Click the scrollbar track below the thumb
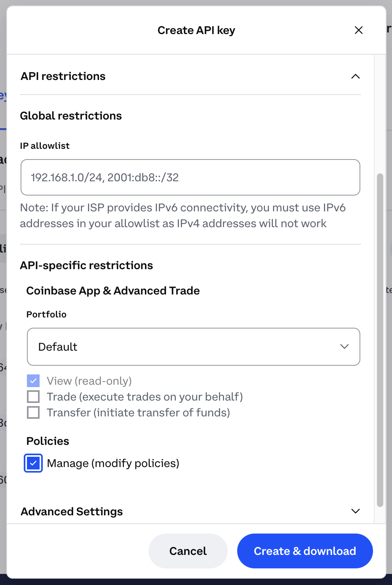 tap(380, 515)
